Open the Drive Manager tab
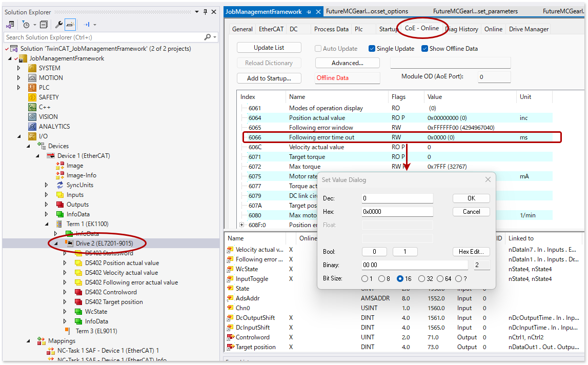Viewport: 588px width, 365px height. click(x=529, y=29)
